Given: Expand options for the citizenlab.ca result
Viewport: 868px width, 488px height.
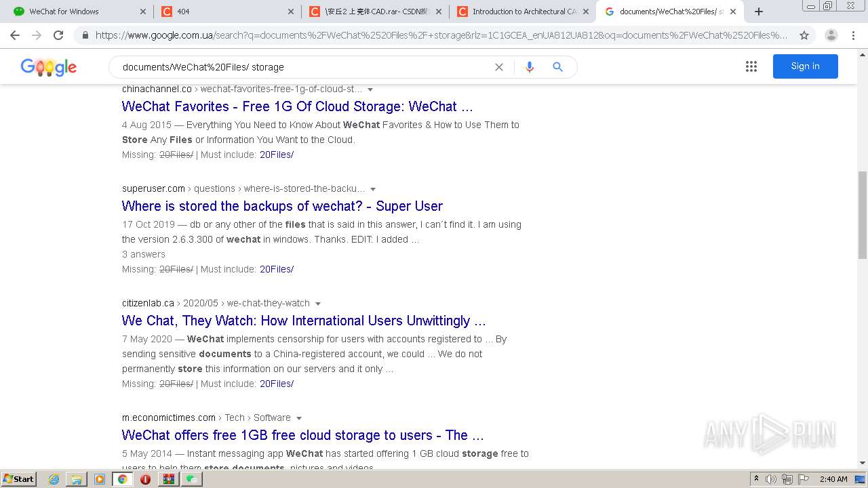Looking at the screenshot, I should tap(317, 304).
